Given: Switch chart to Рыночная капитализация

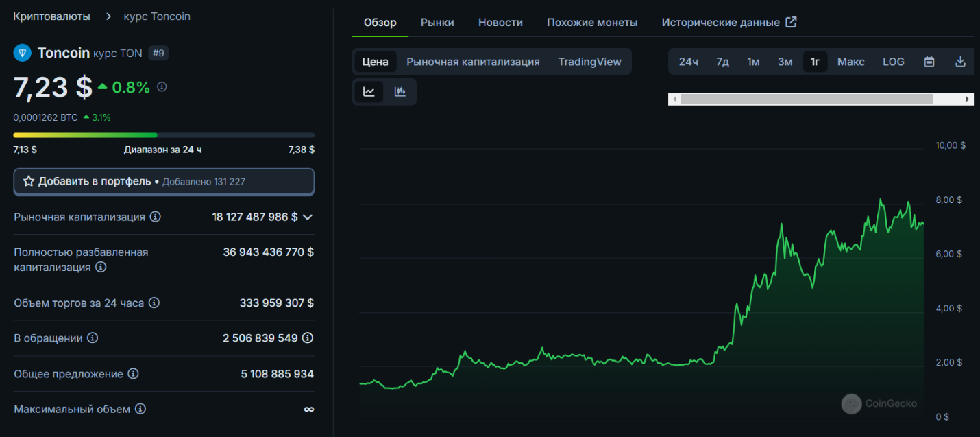Looking at the screenshot, I should 473,62.
